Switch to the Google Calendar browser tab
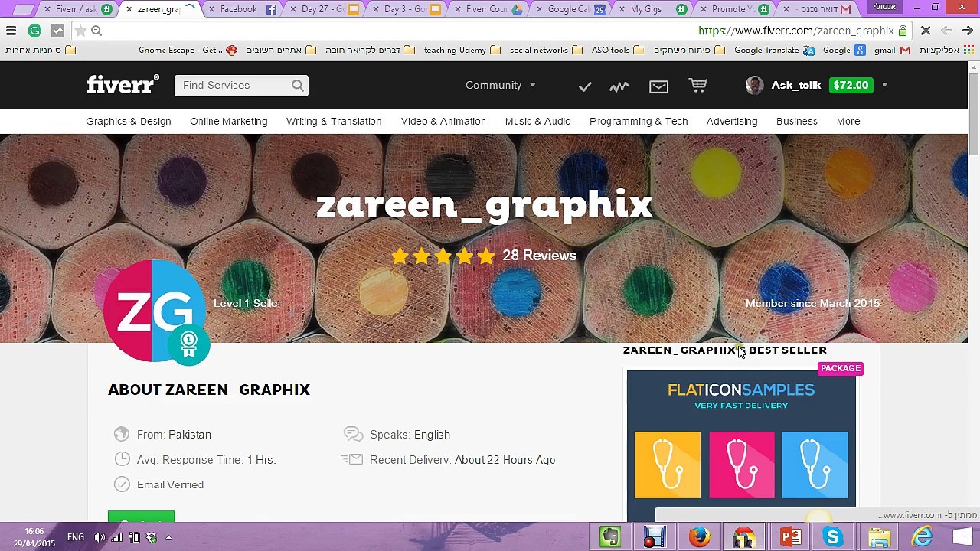980x551 pixels. pyautogui.click(x=570, y=9)
